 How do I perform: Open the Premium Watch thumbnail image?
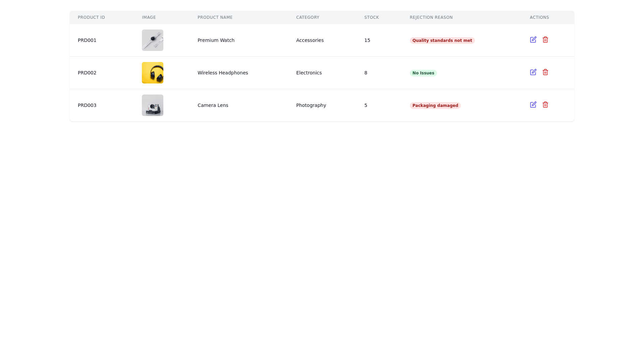(153, 40)
